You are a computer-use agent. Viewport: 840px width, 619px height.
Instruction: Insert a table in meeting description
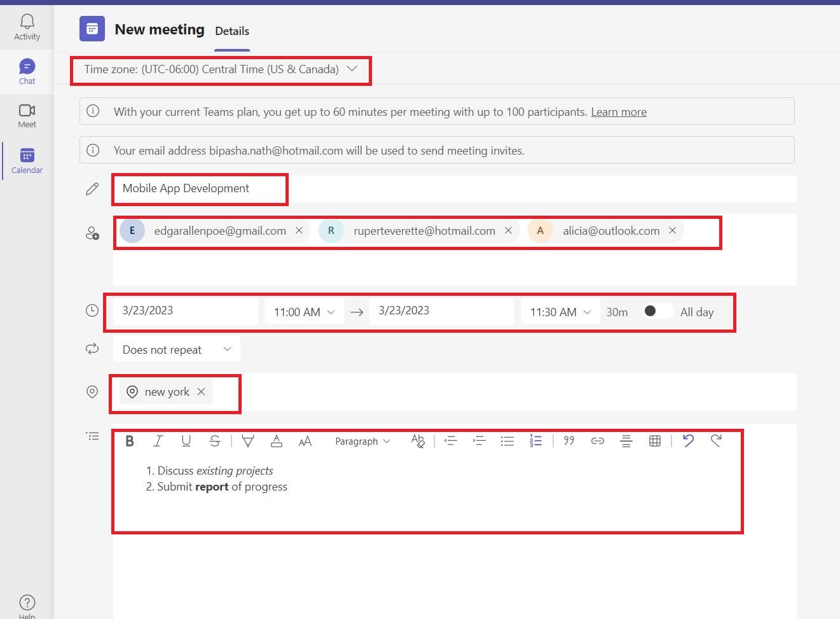click(654, 441)
